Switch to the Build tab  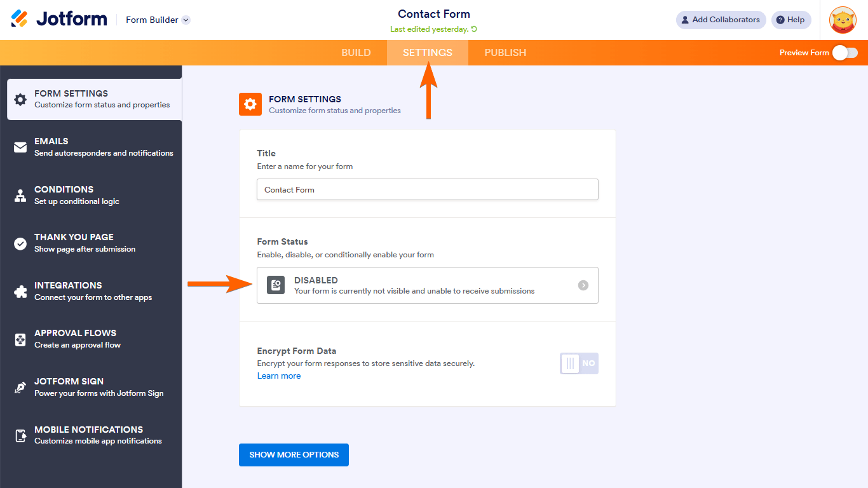click(x=356, y=53)
